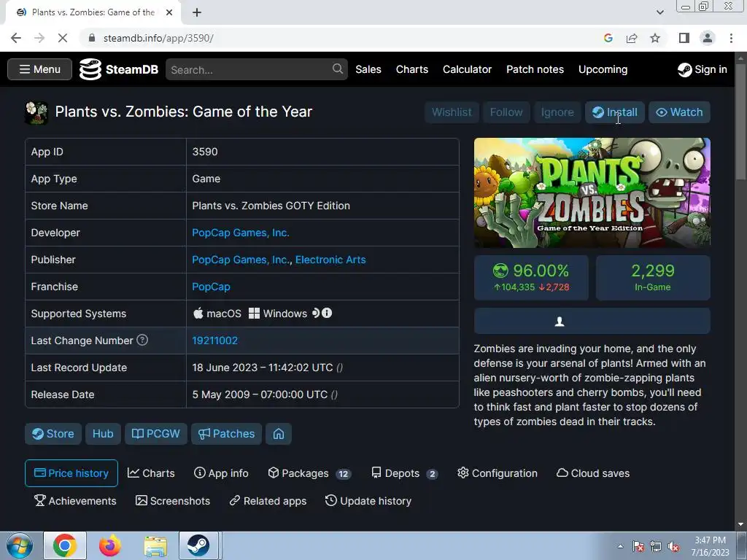Screen dimensions: 747x560
Task: Click the Google icon in the address bar
Action: click(608, 38)
